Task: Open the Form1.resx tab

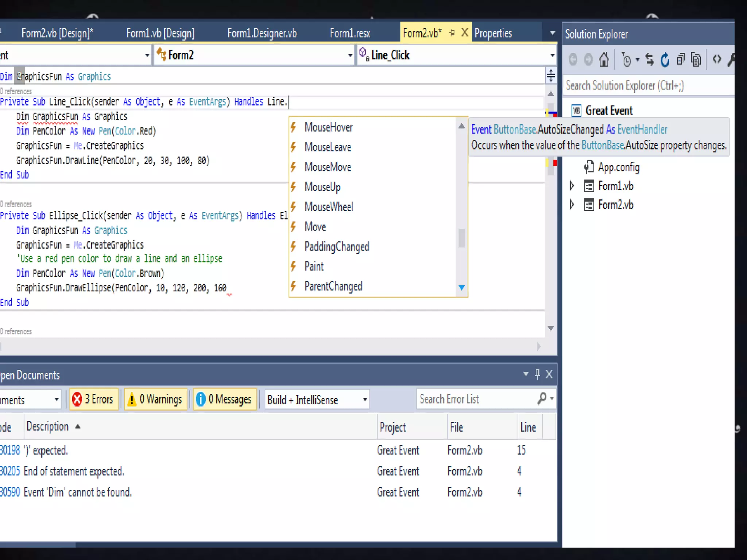Action: 350,34
